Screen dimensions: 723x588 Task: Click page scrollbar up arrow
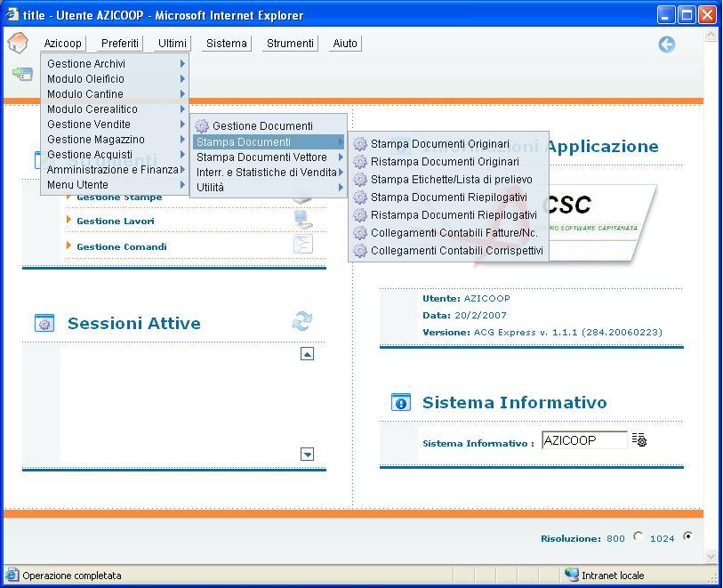click(711, 35)
